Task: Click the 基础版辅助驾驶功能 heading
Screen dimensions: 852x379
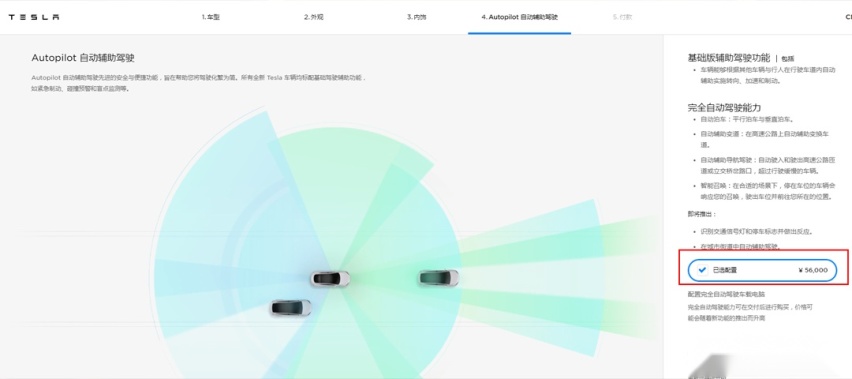Action: pos(729,58)
